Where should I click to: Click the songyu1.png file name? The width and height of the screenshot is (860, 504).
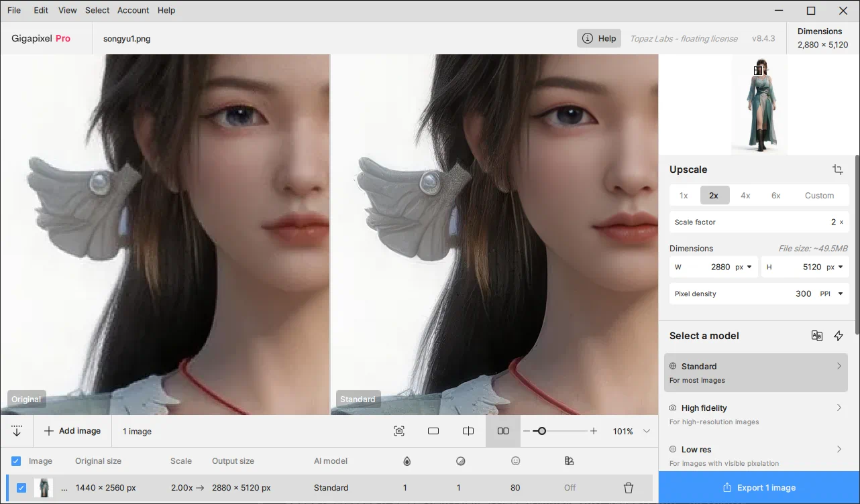click(127, 38)
